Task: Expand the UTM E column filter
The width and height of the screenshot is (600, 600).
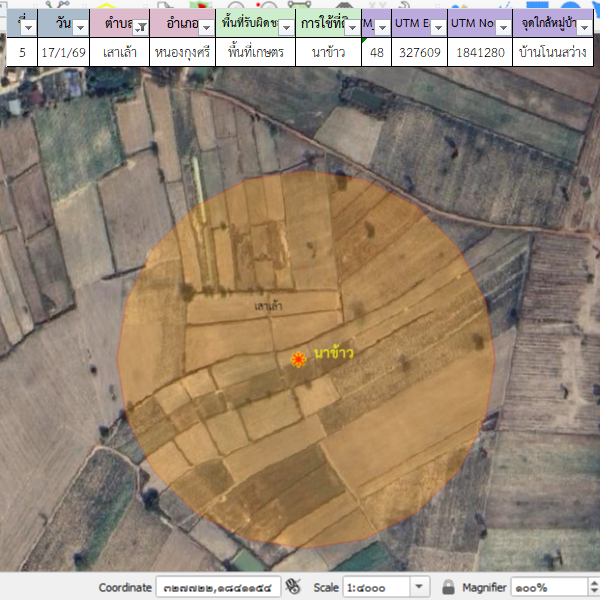Action: (x=437, y=27)
